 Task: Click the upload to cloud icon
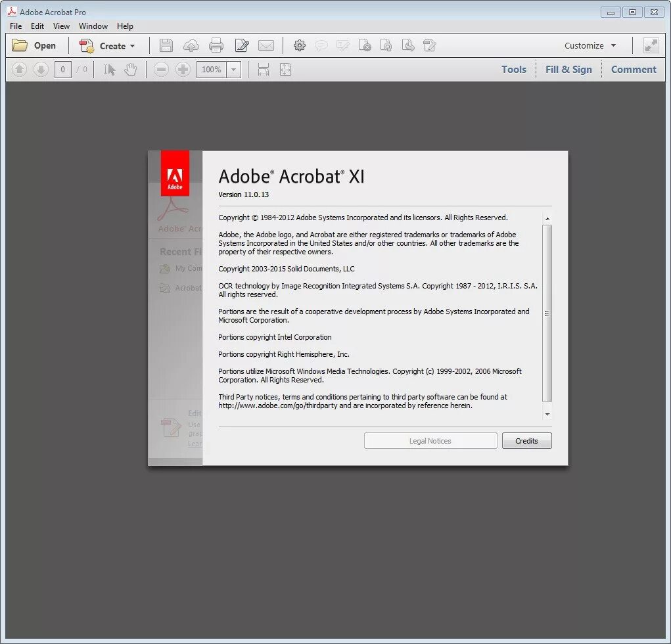coord(191,45)
